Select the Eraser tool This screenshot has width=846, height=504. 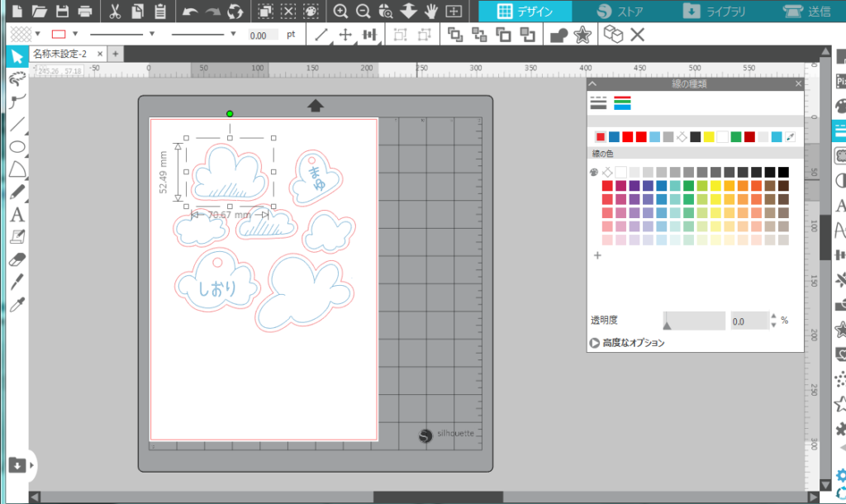(17, 260)
